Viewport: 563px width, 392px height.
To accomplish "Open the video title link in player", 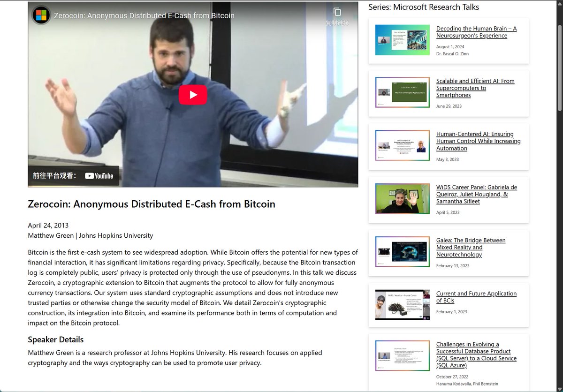I will (x=144, y=15).
